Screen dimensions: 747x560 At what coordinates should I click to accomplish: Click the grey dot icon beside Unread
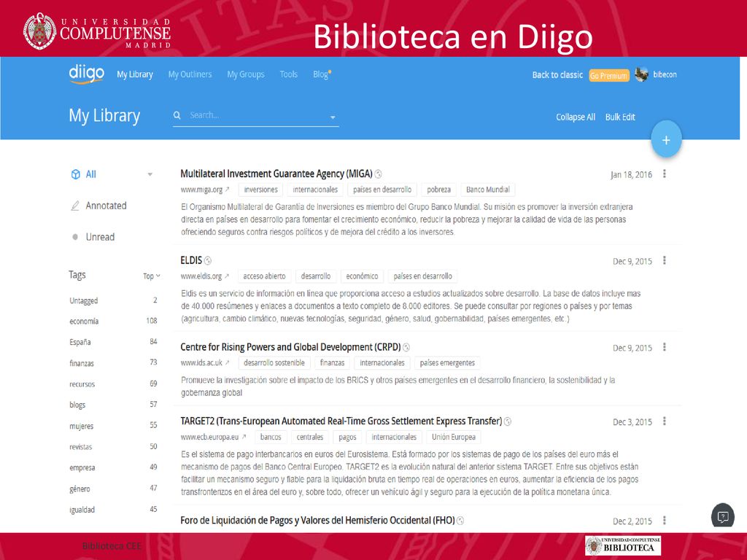pos(75,237)
